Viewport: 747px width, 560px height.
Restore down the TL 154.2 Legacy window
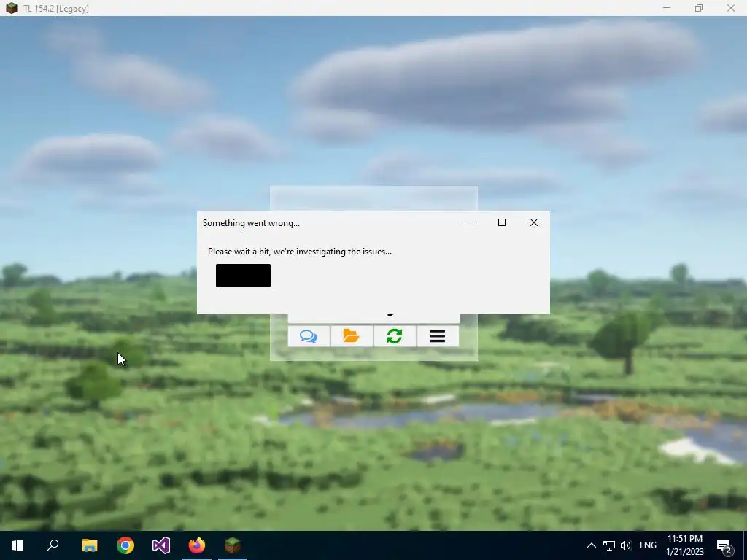(x=698, y=8)
